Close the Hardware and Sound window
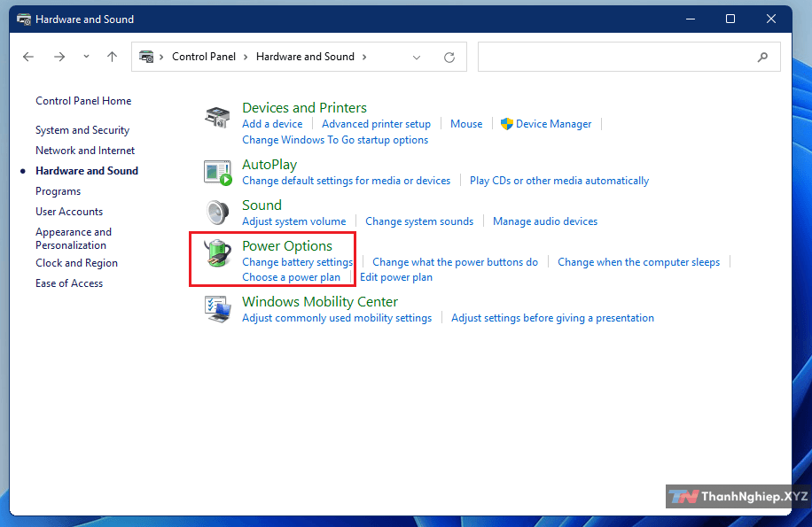 (771, 19)
